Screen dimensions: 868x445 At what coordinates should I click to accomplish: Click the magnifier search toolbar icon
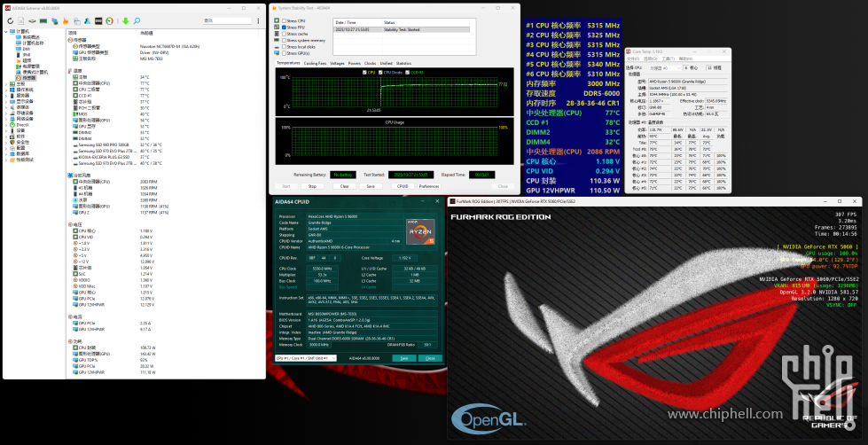tap(137, 20)
